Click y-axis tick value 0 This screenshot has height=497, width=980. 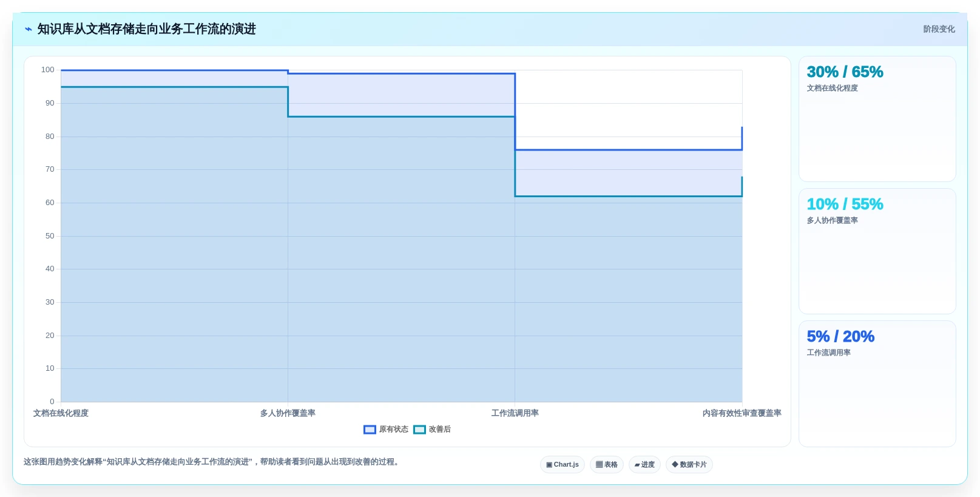(52, 402)
